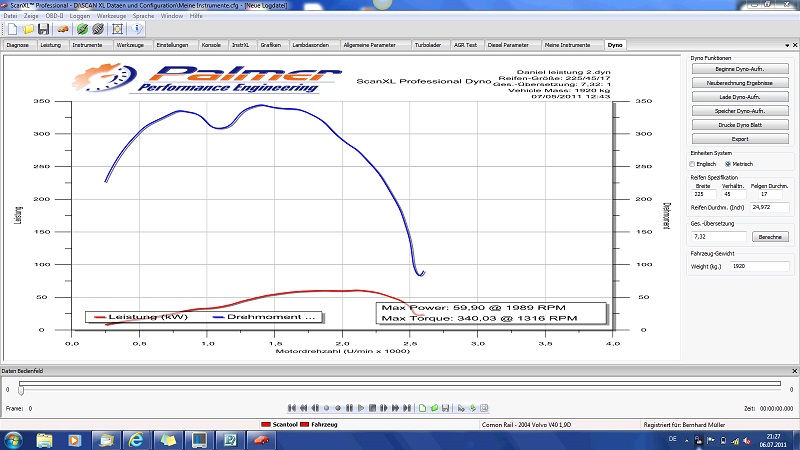The width and height of the screenshot is (800, 450).
Task: Select the Englisch units radio button
Action: (693, 163)
